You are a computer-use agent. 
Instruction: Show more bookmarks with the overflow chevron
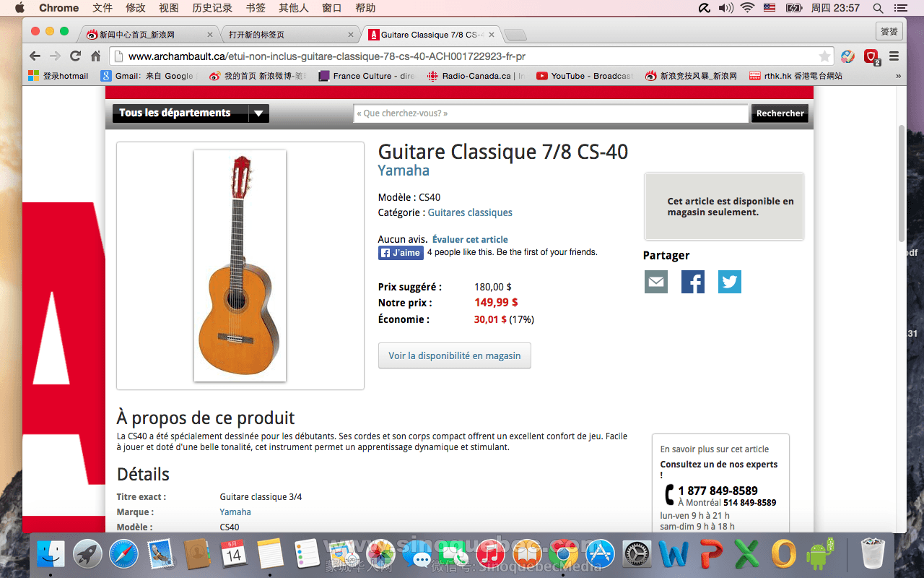click(898, 76)
